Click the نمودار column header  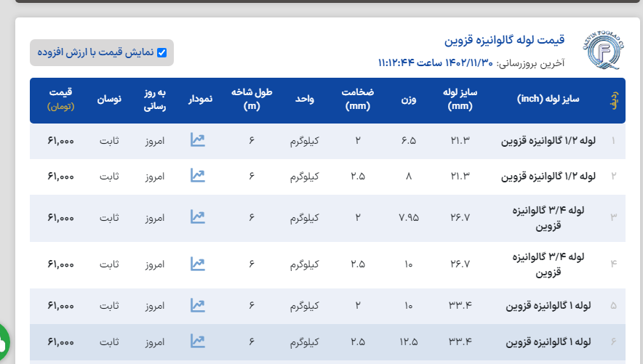pos(201,100)
